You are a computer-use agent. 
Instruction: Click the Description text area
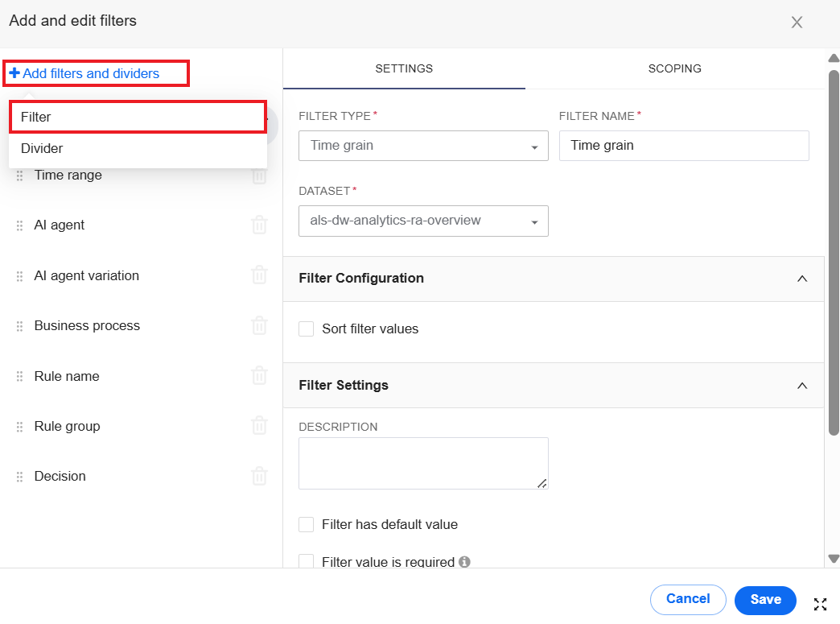(423, 463)
